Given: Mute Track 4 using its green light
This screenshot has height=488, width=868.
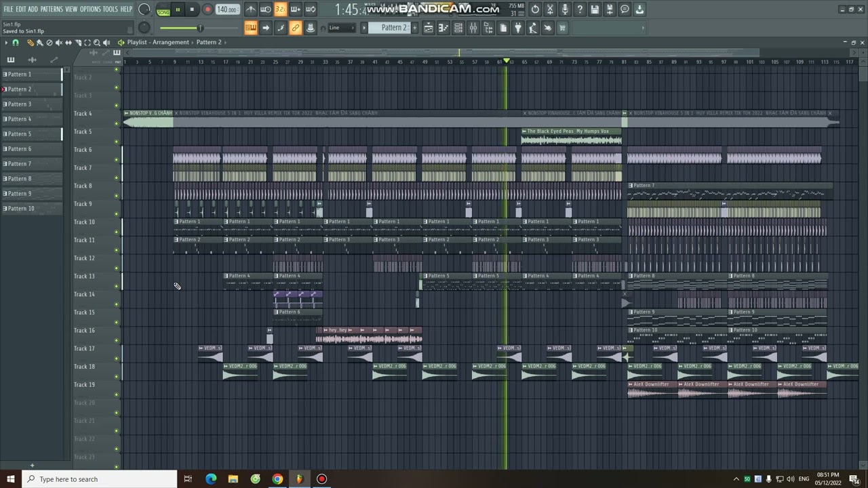Looking at the screenshot, I should pos(117,123).
